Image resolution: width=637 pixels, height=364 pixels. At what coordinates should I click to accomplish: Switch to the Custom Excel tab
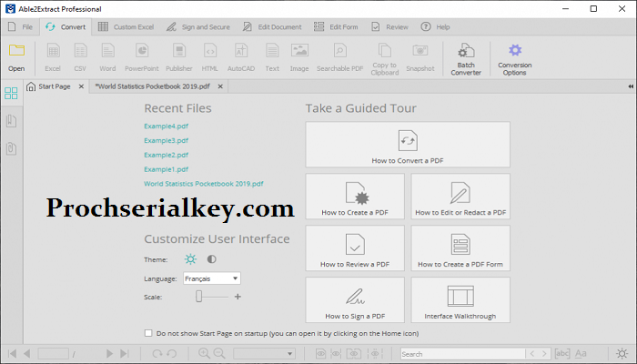tap(126, 26)
